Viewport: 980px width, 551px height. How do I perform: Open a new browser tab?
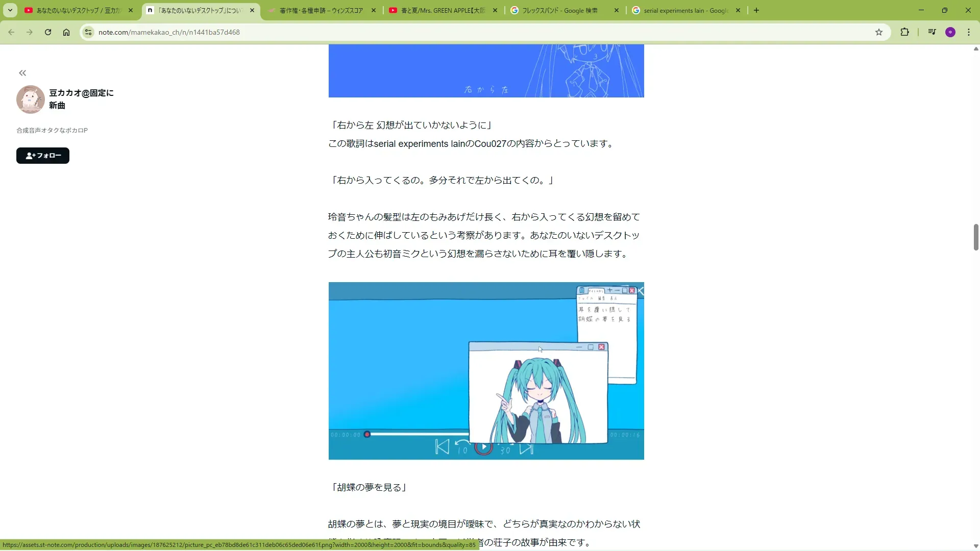coord(756,10)
